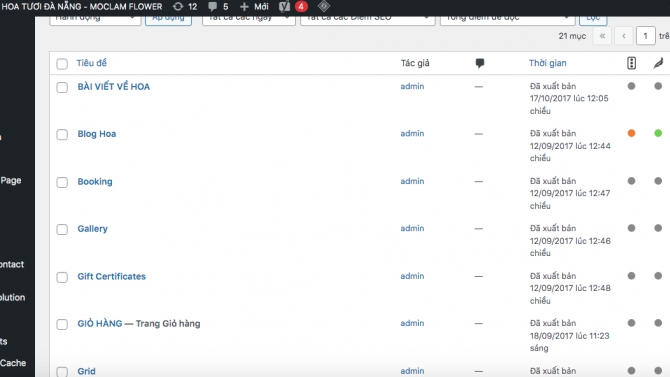The height and width of the screenshot is (377, 670).
Task: Go to the previous page arrow
Action: click(624, 36)
